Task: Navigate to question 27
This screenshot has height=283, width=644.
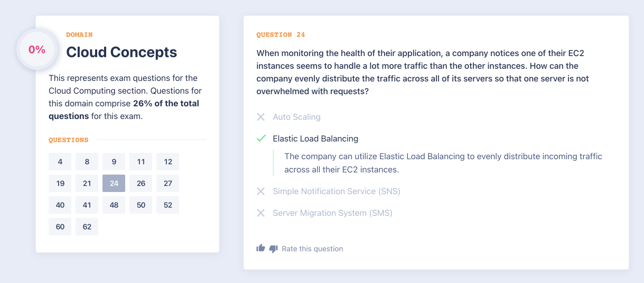Action: coord(168,184)
